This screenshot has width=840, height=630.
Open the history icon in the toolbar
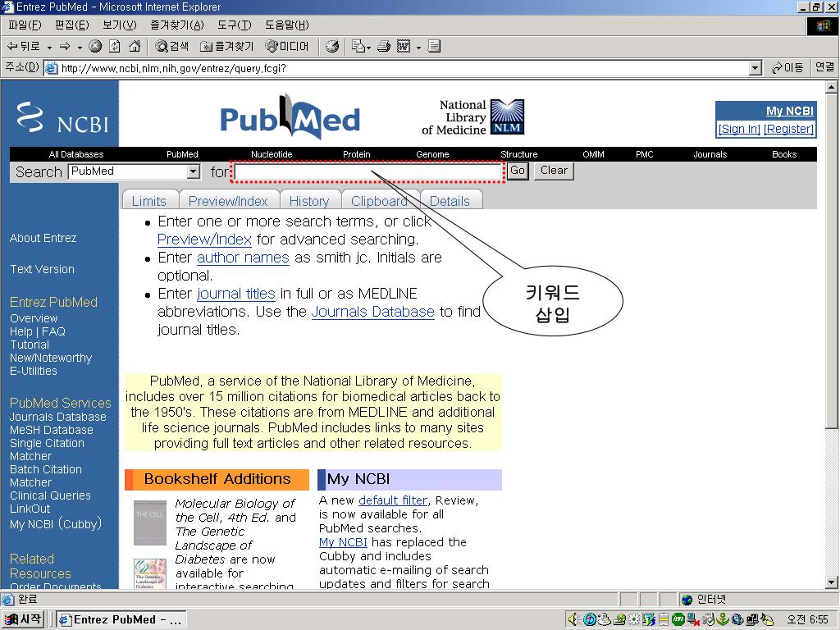click(x=332, y=47)
